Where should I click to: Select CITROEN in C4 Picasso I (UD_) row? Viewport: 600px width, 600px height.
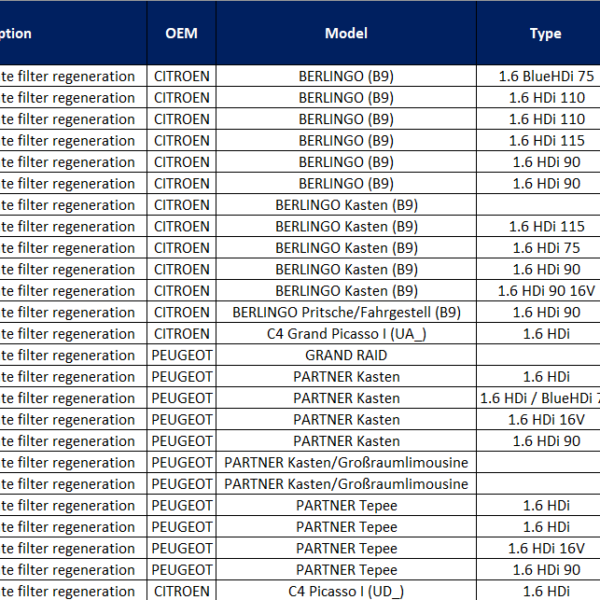181,590
